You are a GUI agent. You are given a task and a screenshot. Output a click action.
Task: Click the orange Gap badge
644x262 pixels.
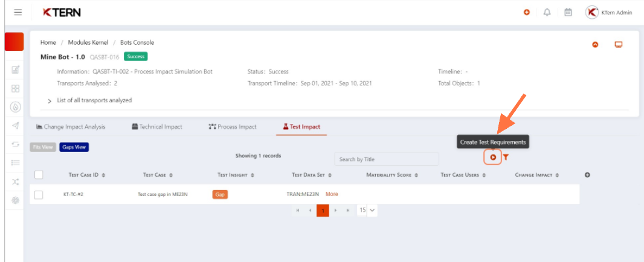(x=220, y=195)
